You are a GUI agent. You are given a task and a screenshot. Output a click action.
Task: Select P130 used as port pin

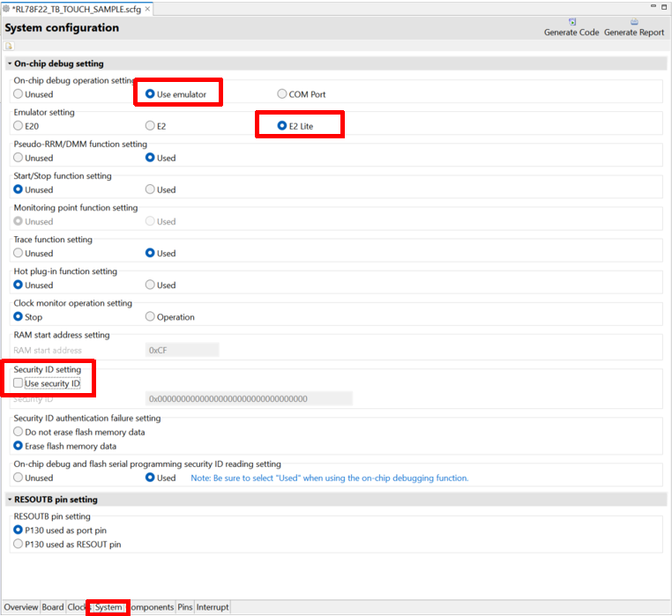coord(18,530)
